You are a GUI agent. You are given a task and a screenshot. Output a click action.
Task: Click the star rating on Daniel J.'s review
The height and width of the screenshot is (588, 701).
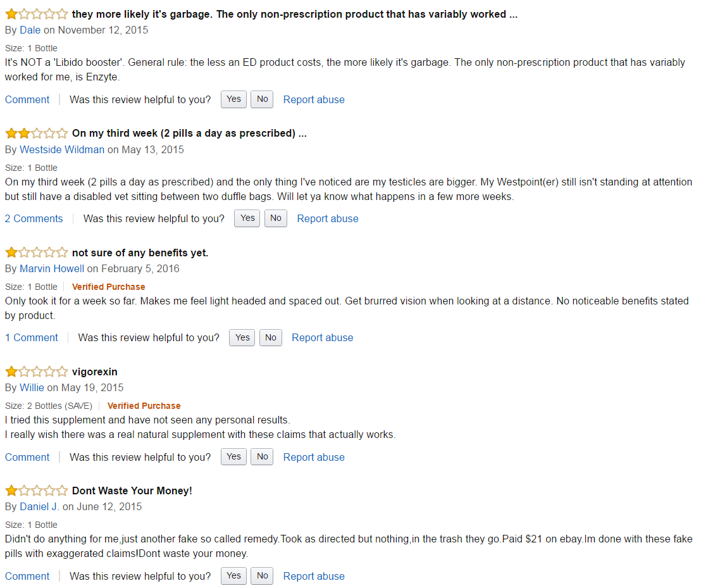(x=36, y=491)
